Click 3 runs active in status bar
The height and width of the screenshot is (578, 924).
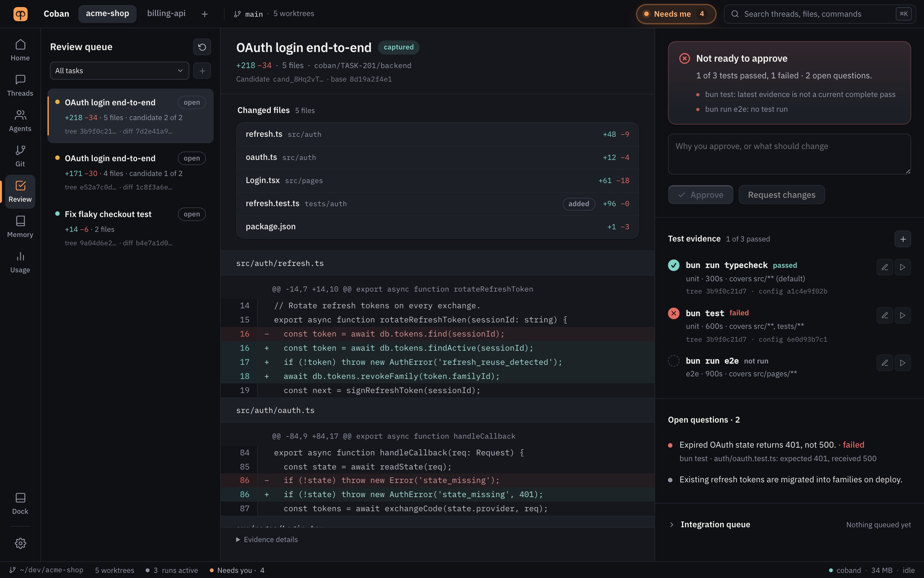tap(171, 570)
